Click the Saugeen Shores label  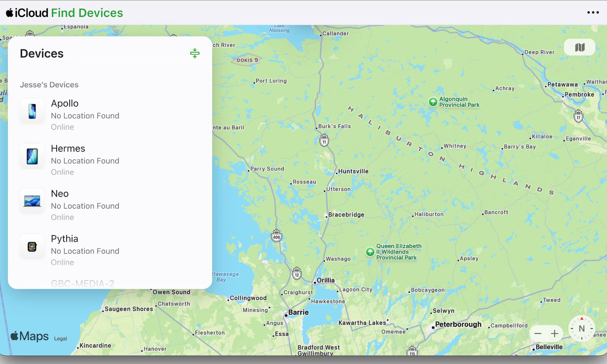[x=129, y=309]
